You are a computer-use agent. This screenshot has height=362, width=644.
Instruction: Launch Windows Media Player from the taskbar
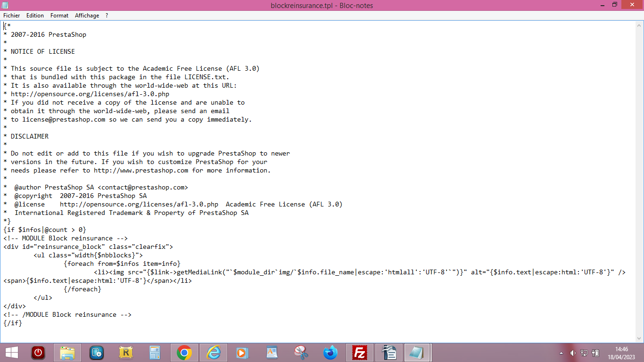pyautogui.click(x=242, y=353)
